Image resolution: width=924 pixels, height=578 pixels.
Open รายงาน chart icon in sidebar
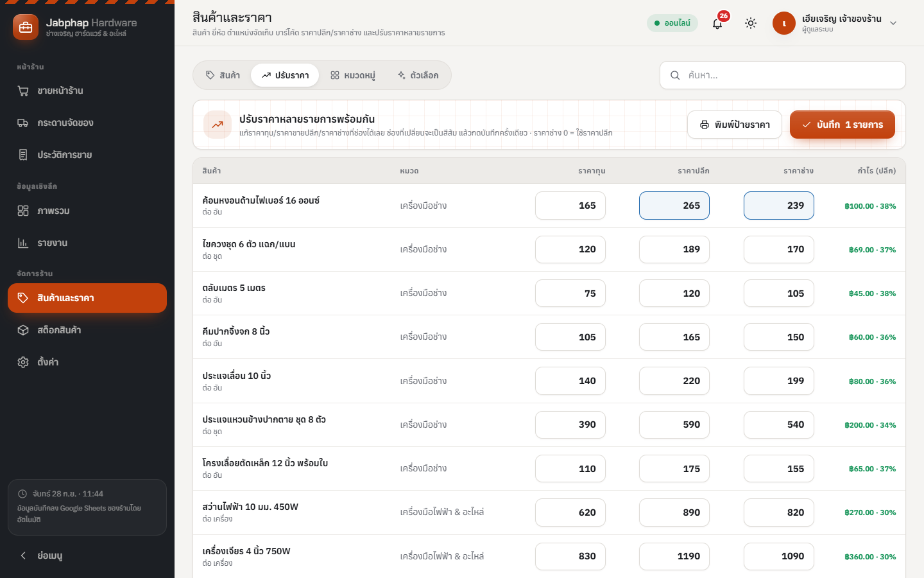23,243
